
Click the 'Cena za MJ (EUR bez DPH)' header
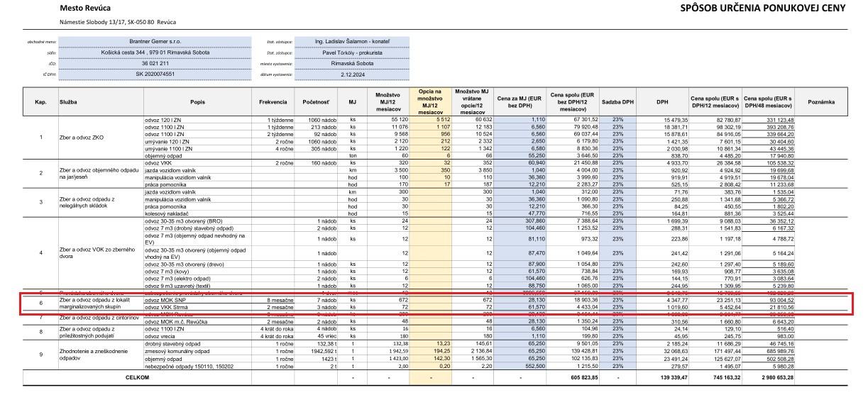pos(520,102)
